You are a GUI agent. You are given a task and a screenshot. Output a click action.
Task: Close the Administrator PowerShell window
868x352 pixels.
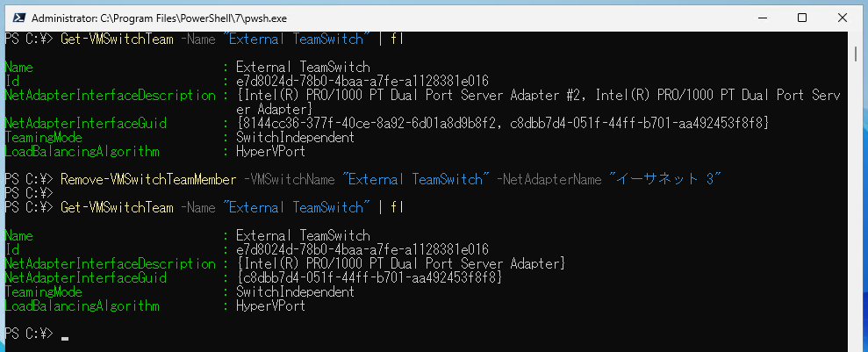(x=842, y=17)
